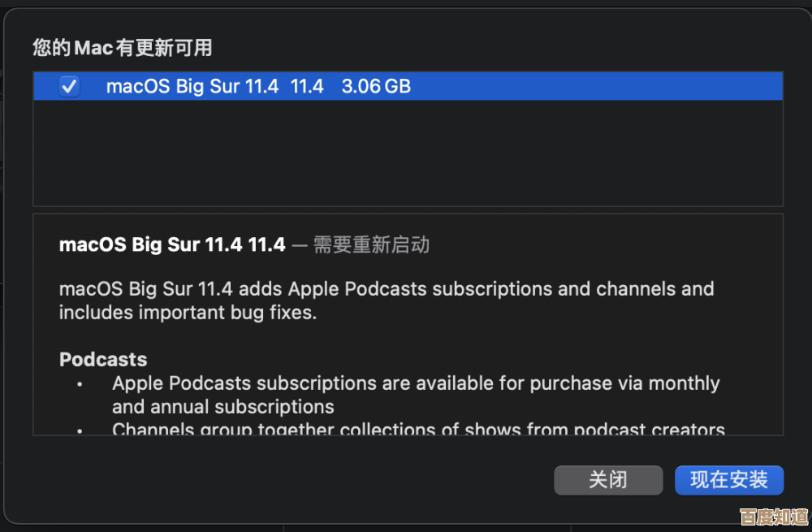Screen dimensions: 812x532
Task: Click the 3.06 GB size value
Action: (376, 86)
